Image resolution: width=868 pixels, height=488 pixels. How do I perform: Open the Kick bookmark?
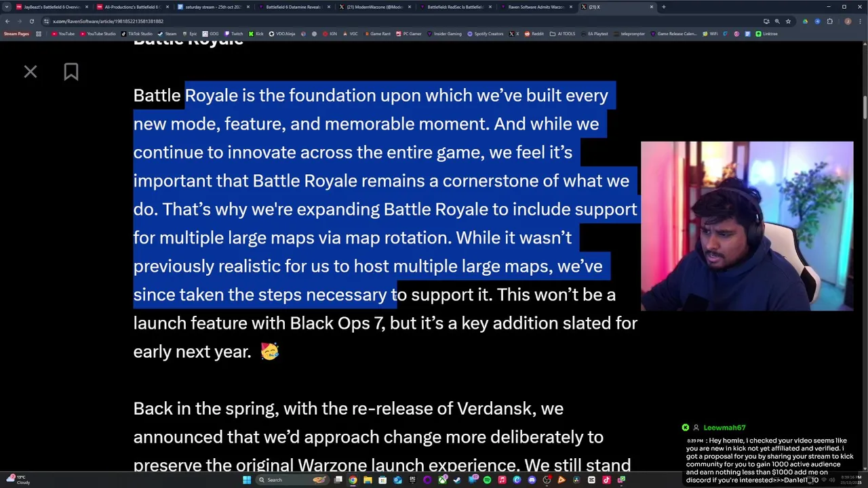point(256,34)
